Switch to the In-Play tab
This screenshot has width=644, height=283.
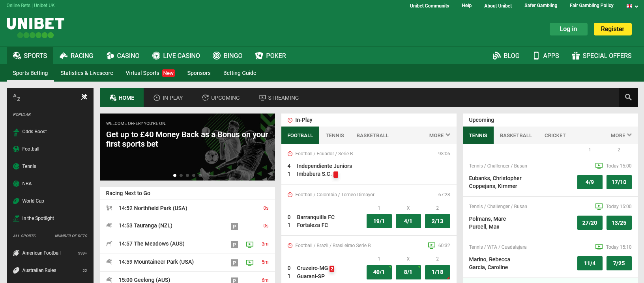coord(168,98)
